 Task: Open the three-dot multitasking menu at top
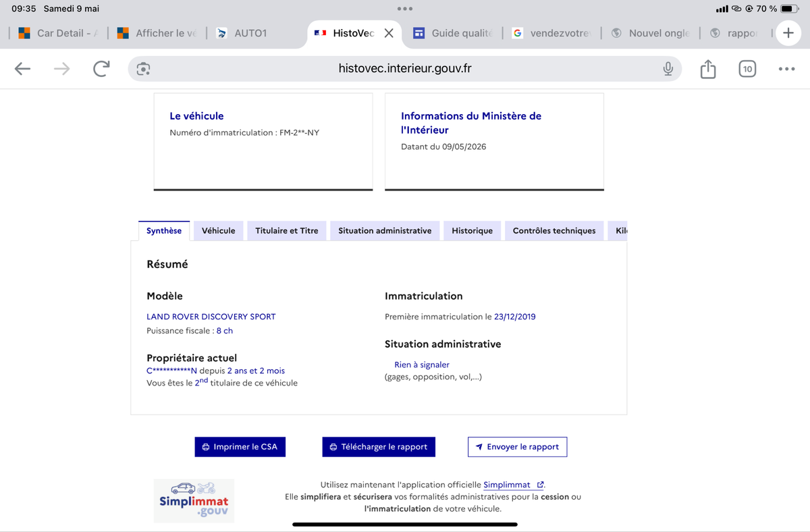click(405, 9)
